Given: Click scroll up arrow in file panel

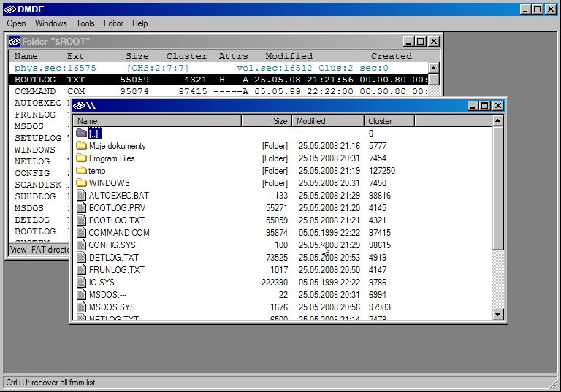Looking at the screenshot, I should tap(497, 121).
